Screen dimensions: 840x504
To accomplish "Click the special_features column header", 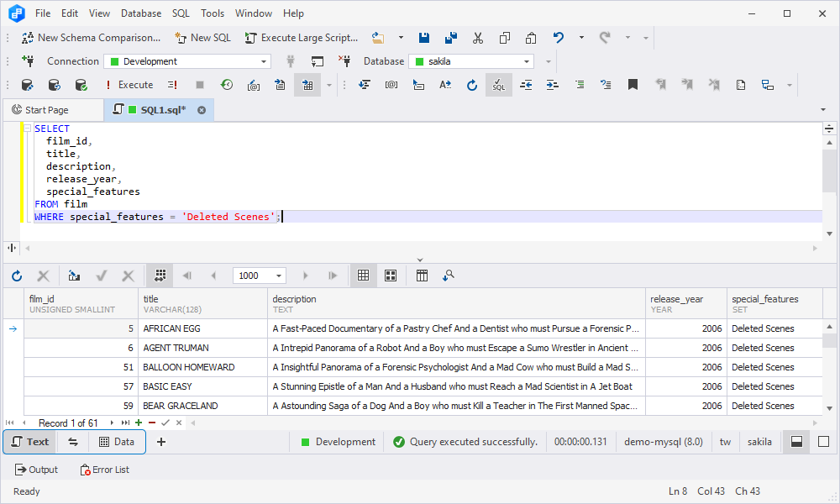I will pos(774,304).
